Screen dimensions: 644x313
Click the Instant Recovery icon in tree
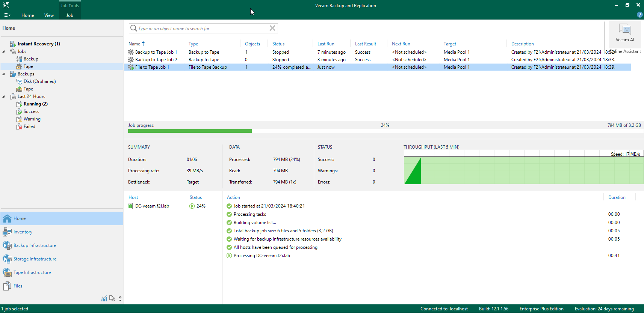click(13, 44)
